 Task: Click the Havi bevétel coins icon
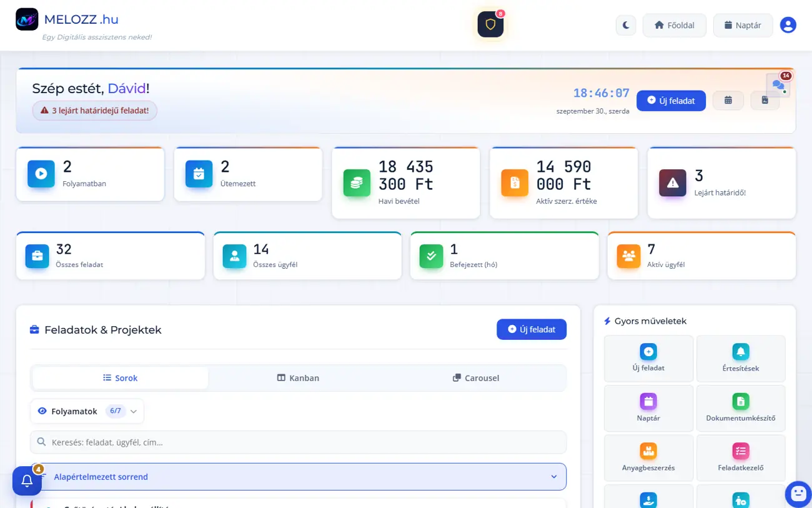click(357, 183)
